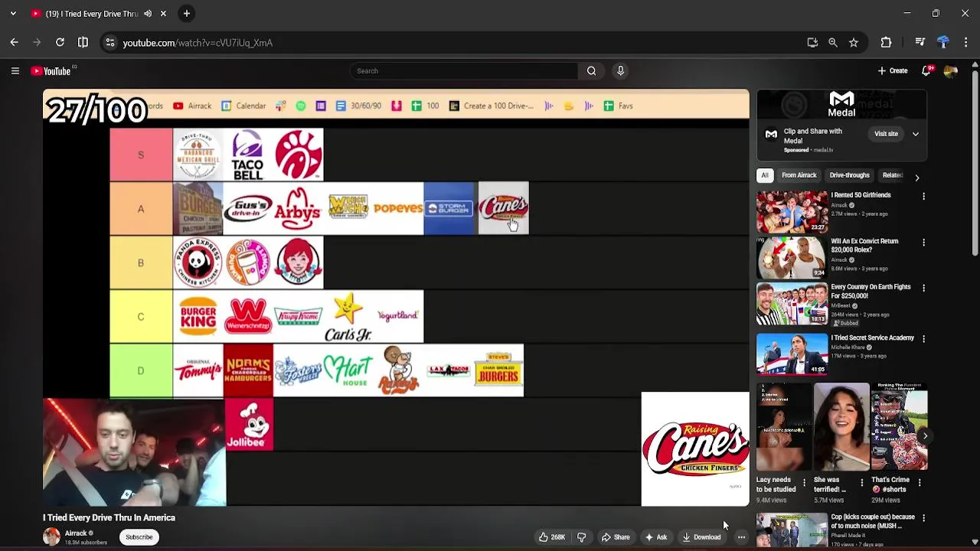This screenshot has height=551, width=980.
Task: Open options for I Rented 50 Girlfriends
Action: pos(923,197)
